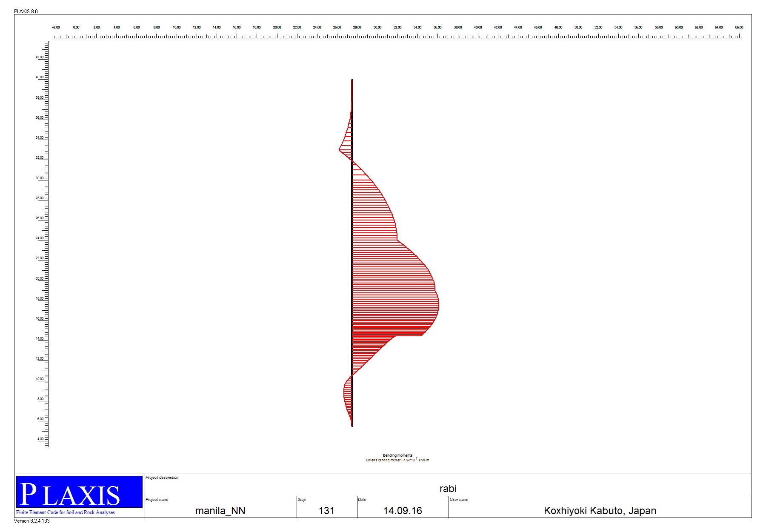Click "10.00" on the vertical ruler
Screen dimensions: 766x532
(x=40, y=379)
